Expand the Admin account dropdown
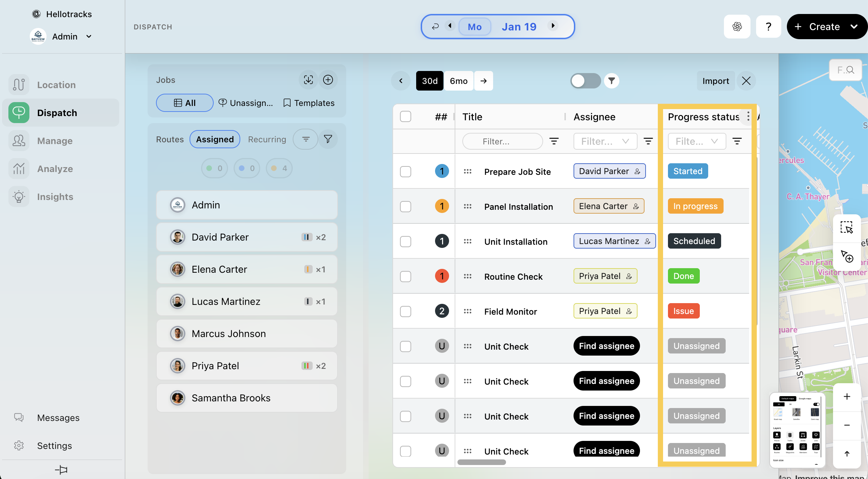 (89, 36)
